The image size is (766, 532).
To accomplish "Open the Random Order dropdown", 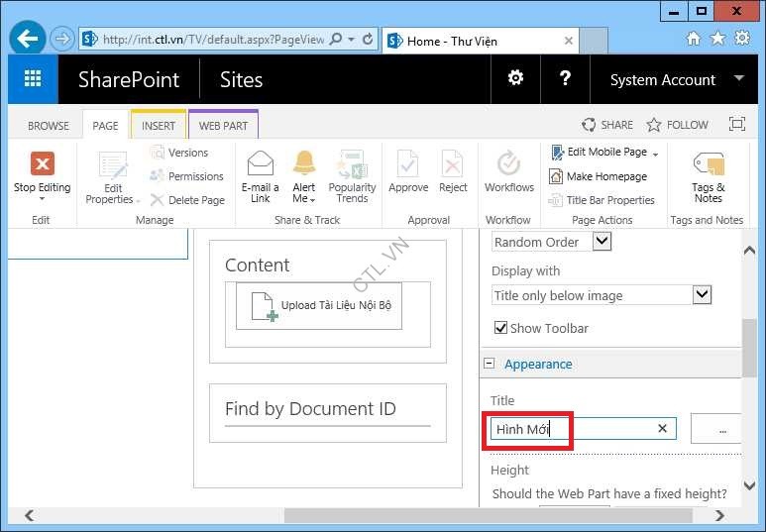I will pos(602,242).
